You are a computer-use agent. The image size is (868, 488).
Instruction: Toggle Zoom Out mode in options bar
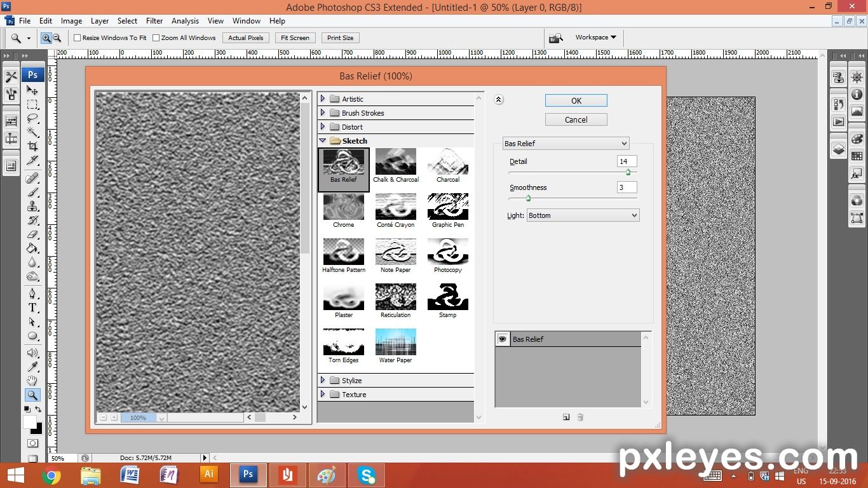(57, 38)
